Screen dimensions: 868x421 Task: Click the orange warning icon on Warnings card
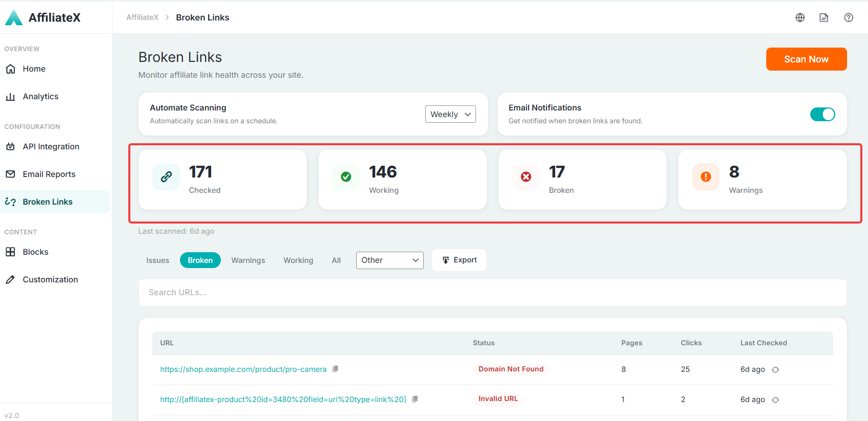tap(706, 177)
